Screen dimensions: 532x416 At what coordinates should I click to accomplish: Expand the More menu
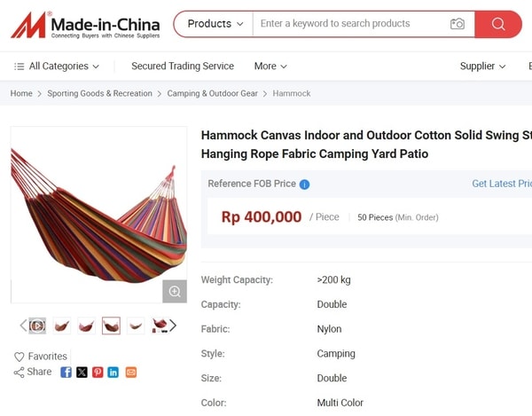[x=270, y=66]
